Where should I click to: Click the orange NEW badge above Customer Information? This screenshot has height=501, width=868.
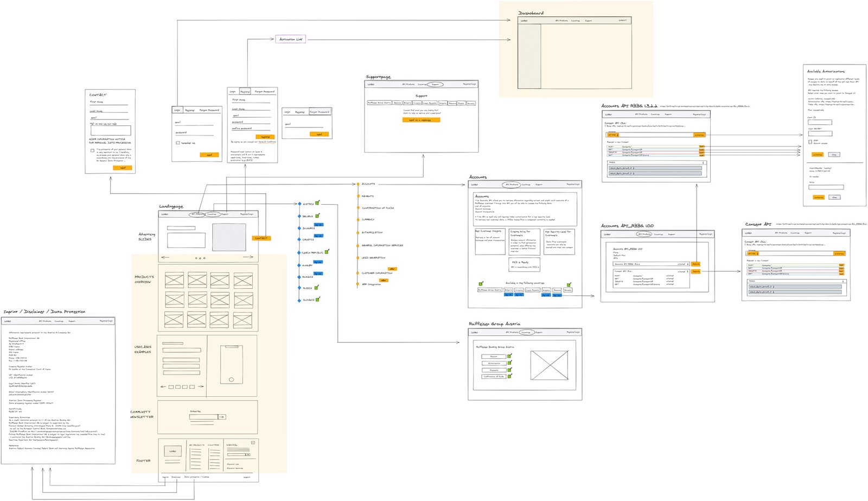pos(392,269)
